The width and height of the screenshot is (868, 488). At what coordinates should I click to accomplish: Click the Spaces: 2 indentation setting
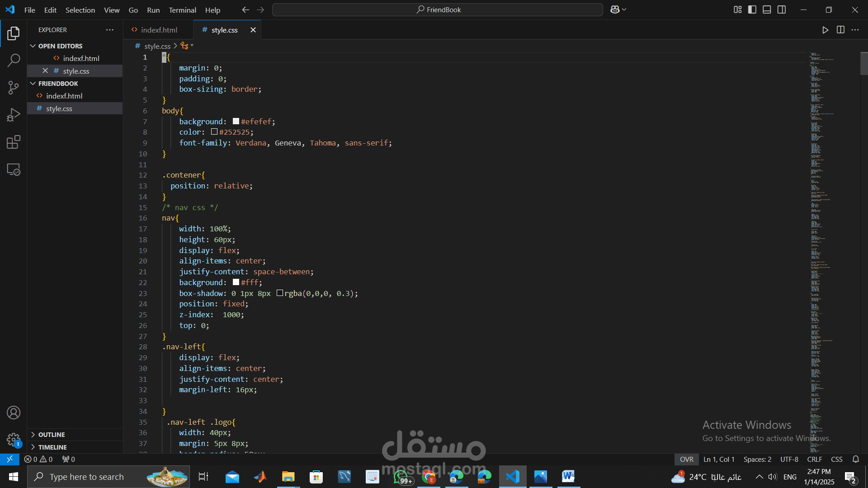point(757,459)
